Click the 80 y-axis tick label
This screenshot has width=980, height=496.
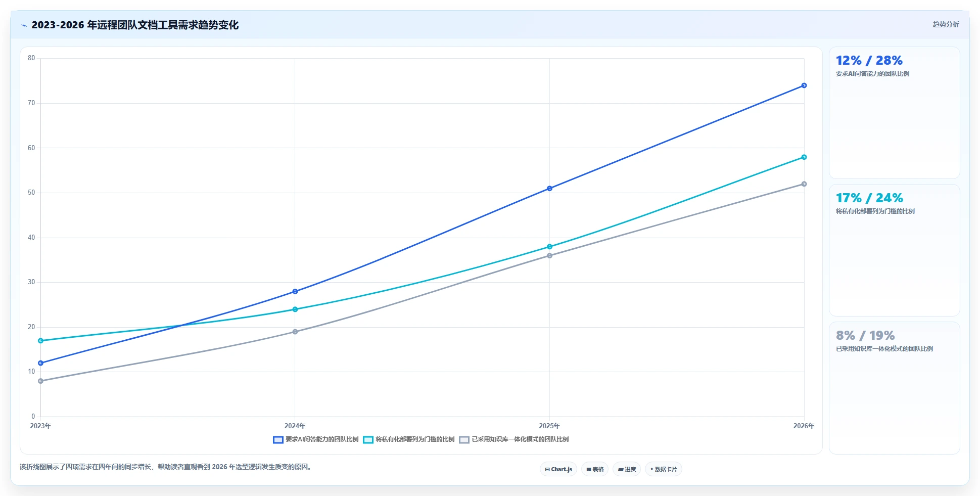point(31,58)
